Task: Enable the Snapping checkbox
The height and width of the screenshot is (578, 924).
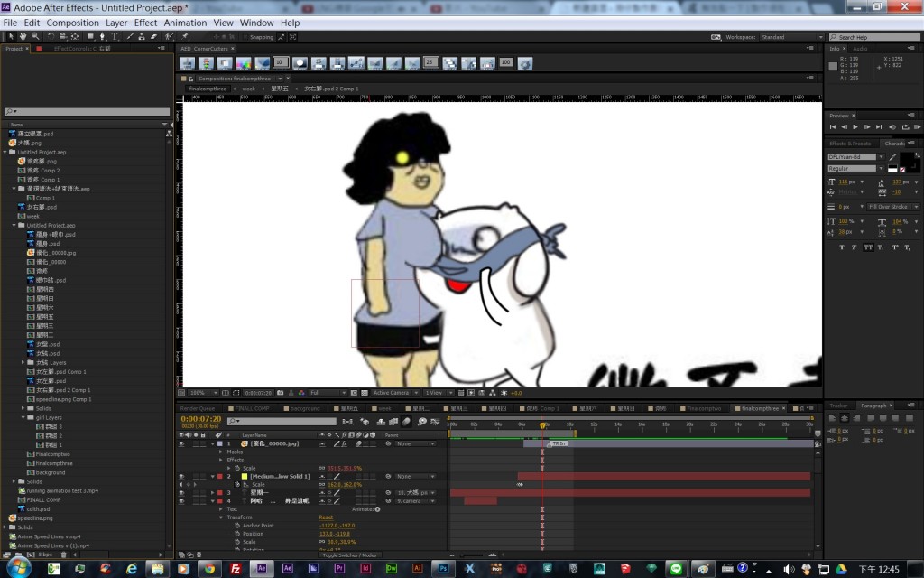Action: click(x=245, y=37)
